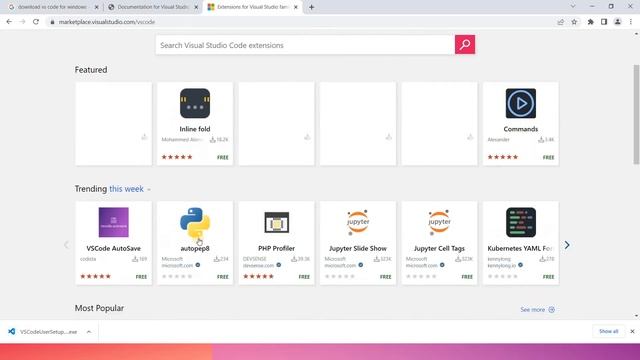
Task: Expand VSCodeUserSetup download options arrow
Action: (x=89, y=332)
